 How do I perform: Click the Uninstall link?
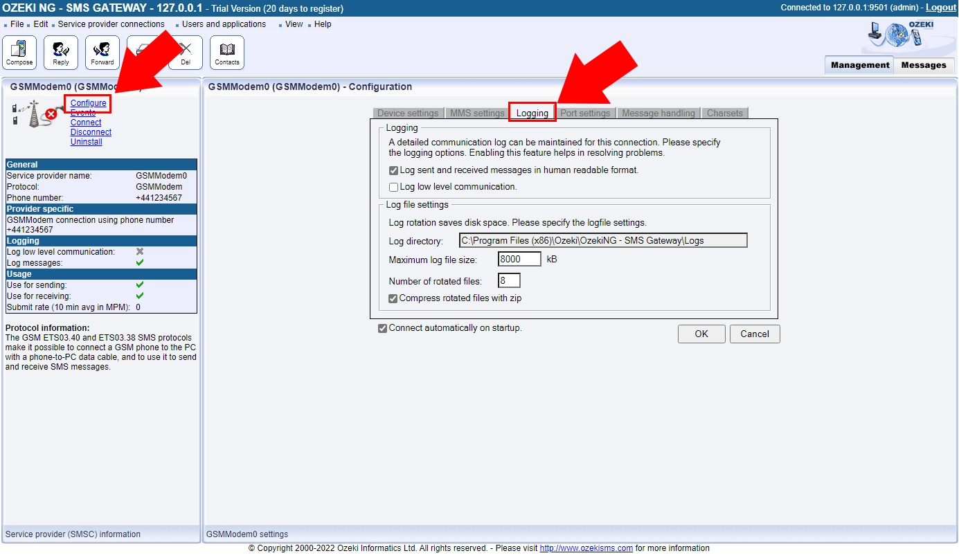(x=87, y=142)
